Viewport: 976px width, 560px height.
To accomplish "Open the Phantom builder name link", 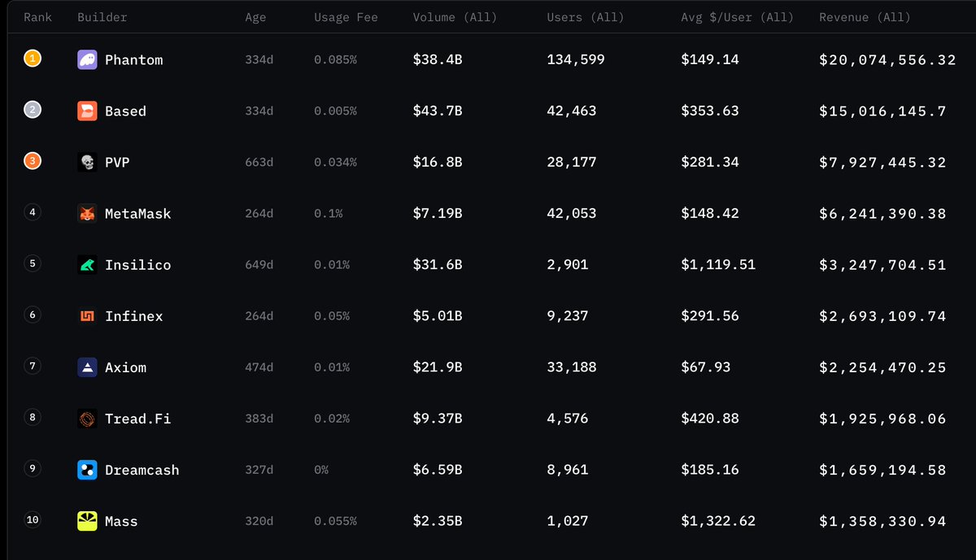I will 133,59.
